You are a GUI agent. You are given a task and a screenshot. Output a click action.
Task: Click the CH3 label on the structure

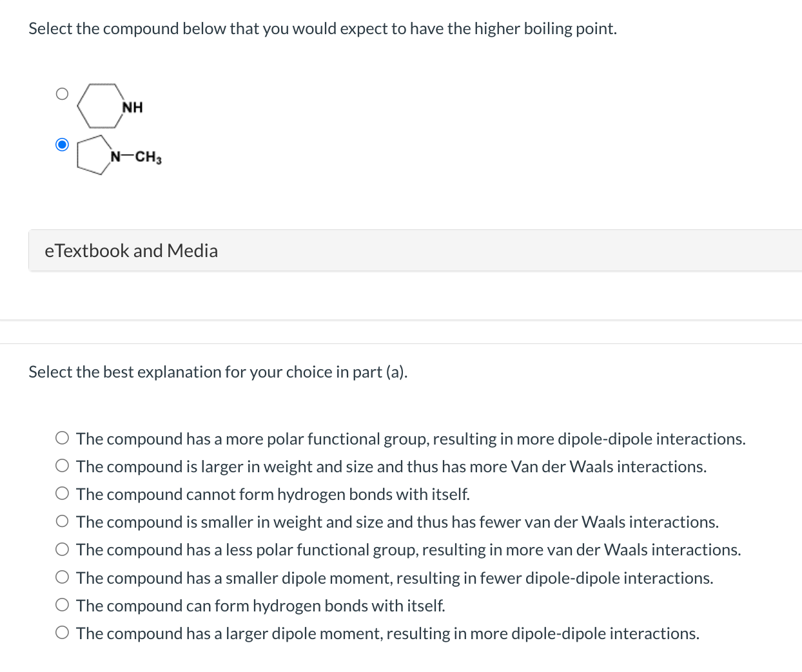(149, 157)
